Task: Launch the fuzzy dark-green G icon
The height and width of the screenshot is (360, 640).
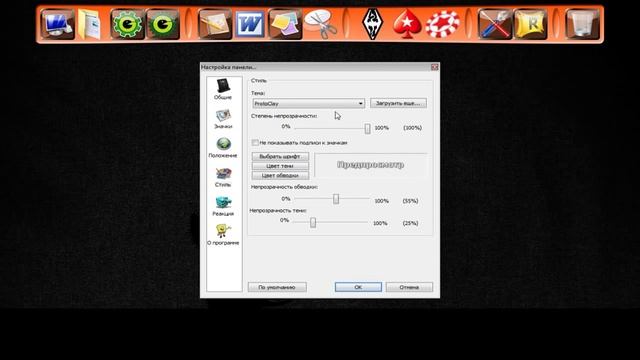Action: (163, 24)
